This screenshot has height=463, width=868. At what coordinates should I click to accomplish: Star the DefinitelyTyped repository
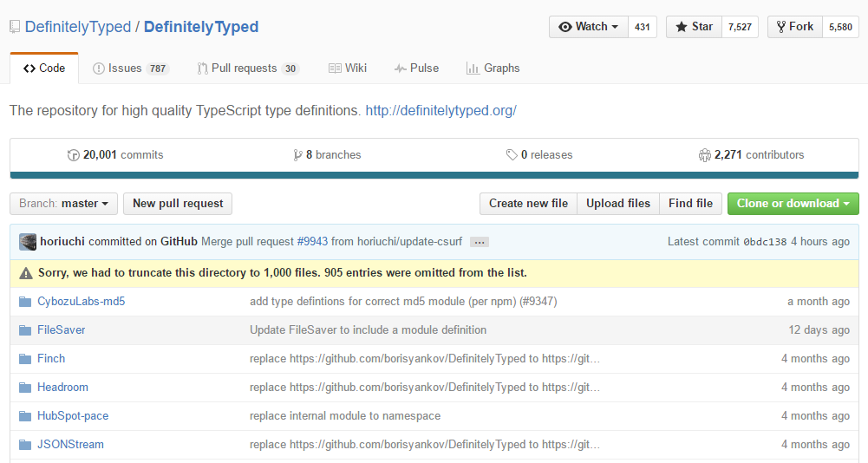point(695,27)
